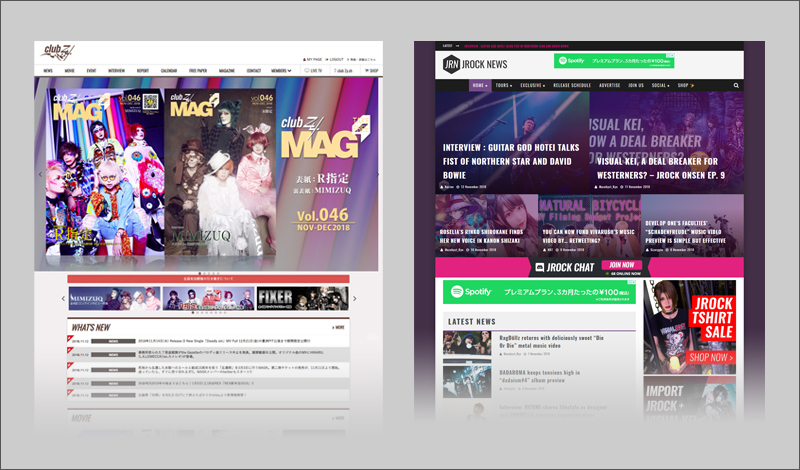Image resolution: width=800 pixels, height=470 pixels.
Task: Open INTERVIEW in club Zy. menu
Action: (116, 70)
